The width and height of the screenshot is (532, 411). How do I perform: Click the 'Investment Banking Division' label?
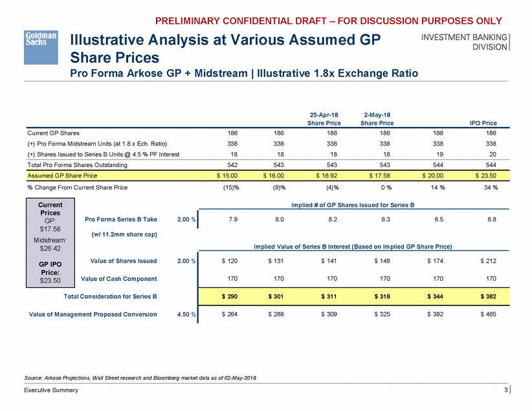(x=464, y=42)
